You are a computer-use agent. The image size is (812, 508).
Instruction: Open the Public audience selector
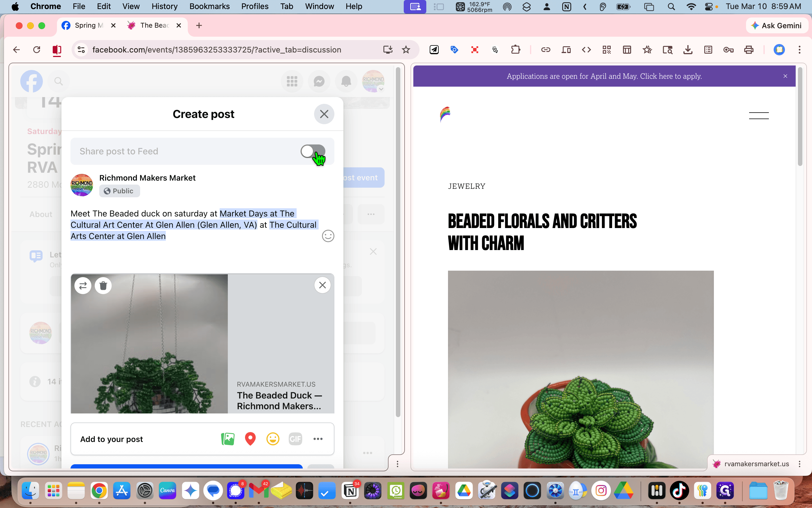pyautogui.click(x=120, y=191)
